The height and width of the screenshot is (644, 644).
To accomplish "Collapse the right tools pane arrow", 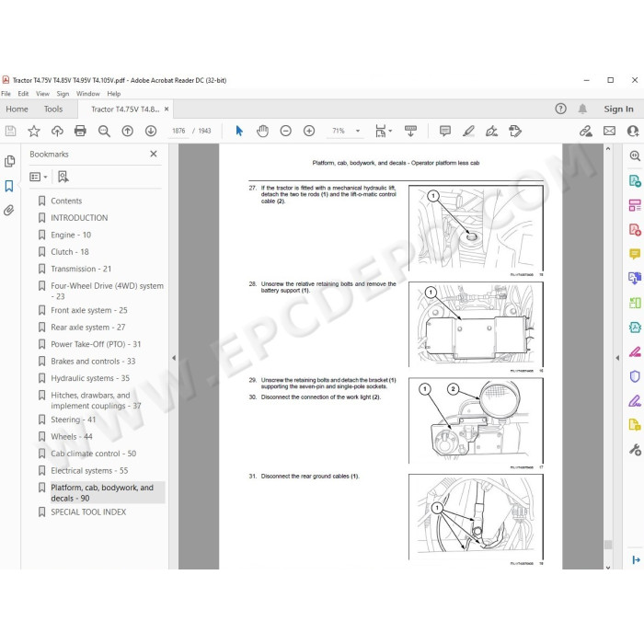I will tap(617, 358).
